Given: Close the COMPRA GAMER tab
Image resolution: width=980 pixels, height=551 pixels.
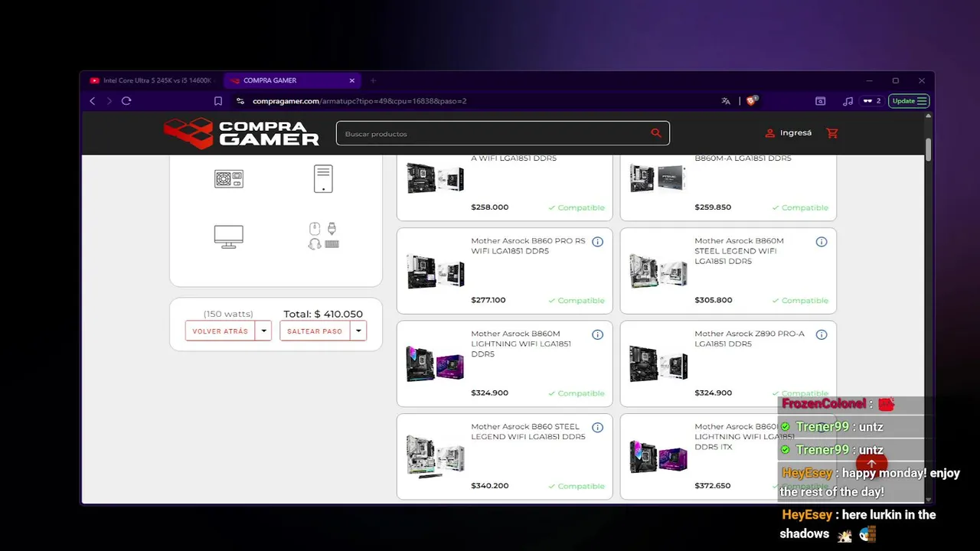Looking at the screenshot, I should click(352, 80).
